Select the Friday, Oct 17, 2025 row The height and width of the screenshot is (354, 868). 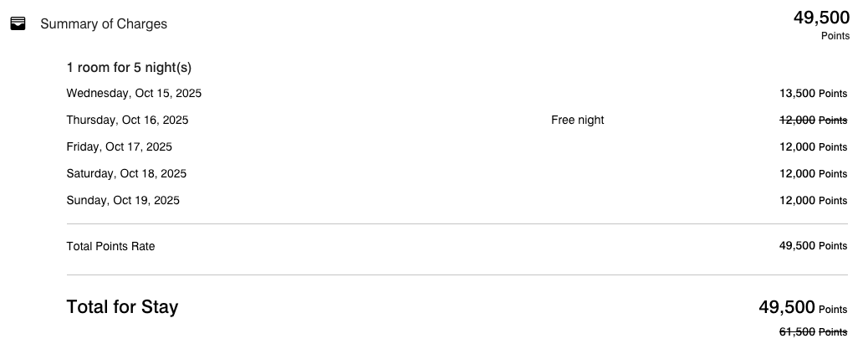click(x=457, y=146)
